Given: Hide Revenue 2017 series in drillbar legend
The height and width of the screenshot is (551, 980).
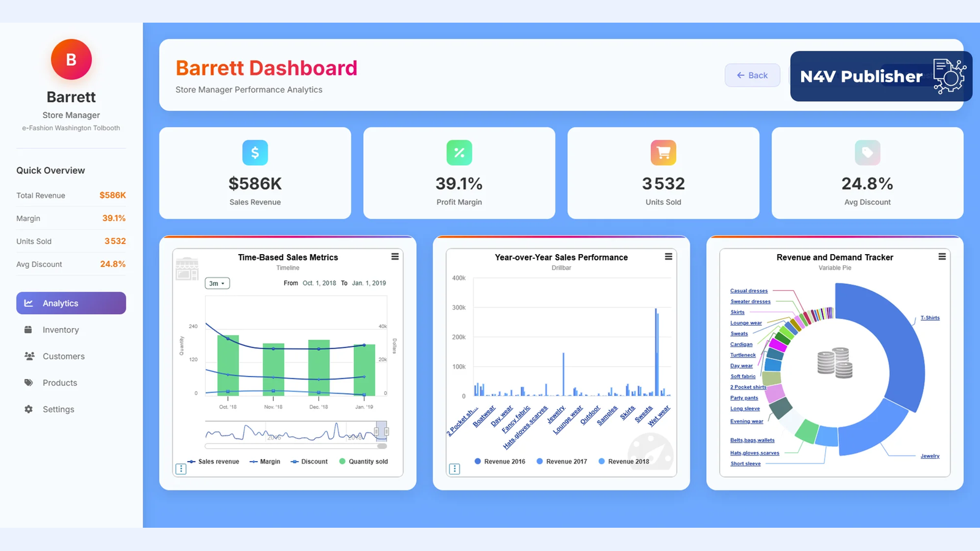Looking at the screenshot, I should click(x=562, y=462).
